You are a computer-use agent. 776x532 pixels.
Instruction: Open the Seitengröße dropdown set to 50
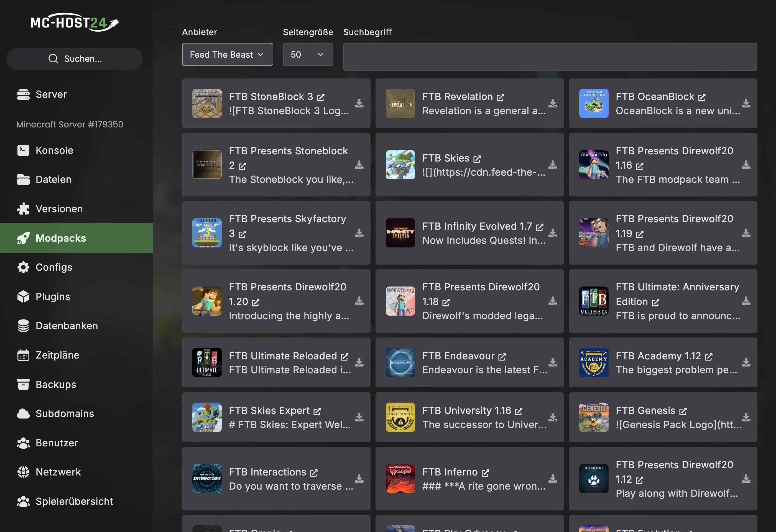(308, 54)
